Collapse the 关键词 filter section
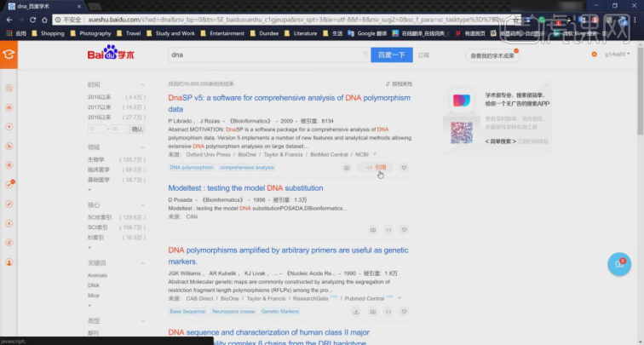The image size is (644, 345). pos(143,263)
